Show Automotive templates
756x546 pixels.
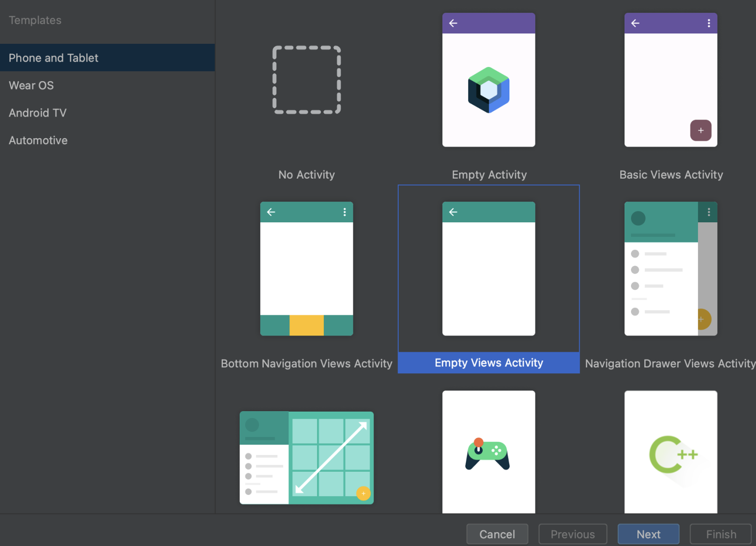[x=38, y=141]
